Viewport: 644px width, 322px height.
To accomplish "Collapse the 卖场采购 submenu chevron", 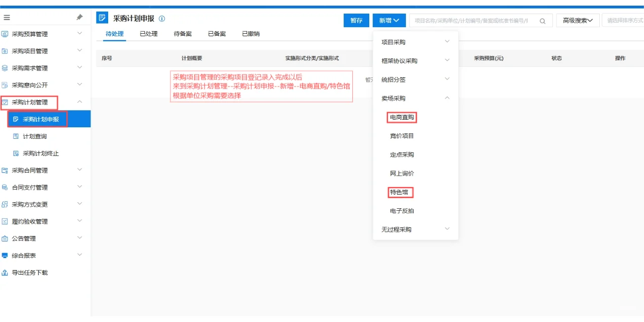I will [x=447, y=98].
